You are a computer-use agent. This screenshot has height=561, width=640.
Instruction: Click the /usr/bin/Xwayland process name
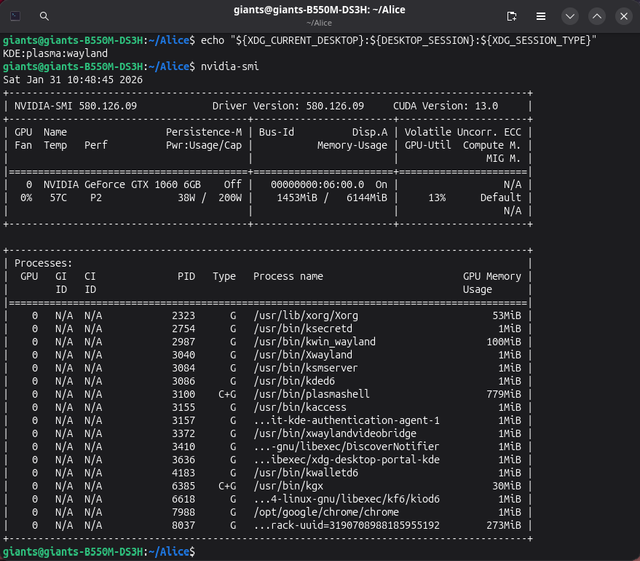(303, 355)
